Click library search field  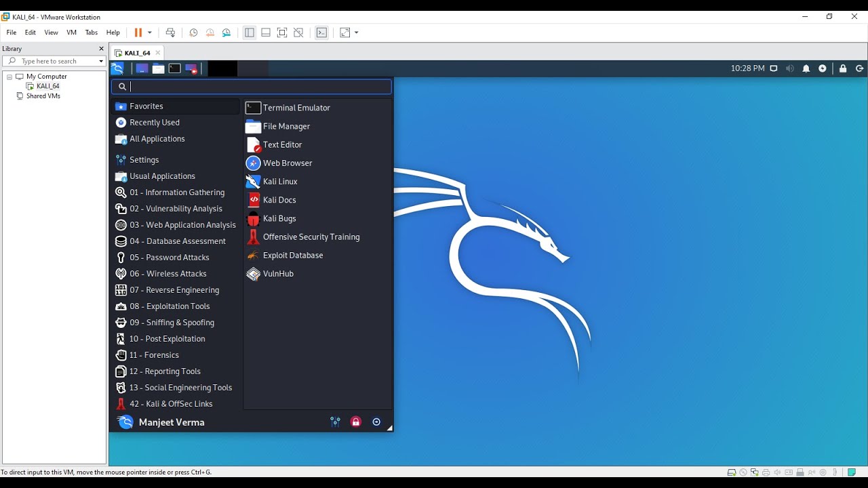(x=53, y=61)
